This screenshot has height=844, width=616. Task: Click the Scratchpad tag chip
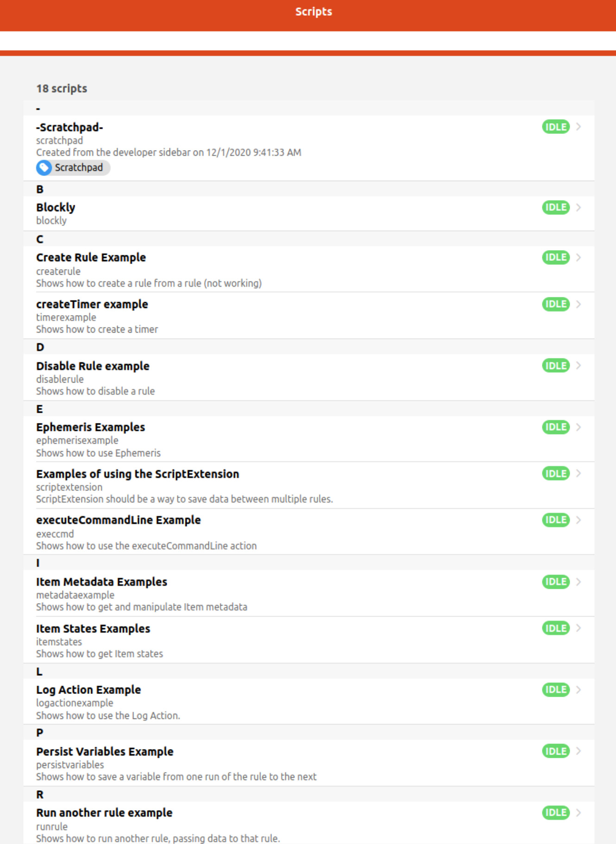click(73, 168)
